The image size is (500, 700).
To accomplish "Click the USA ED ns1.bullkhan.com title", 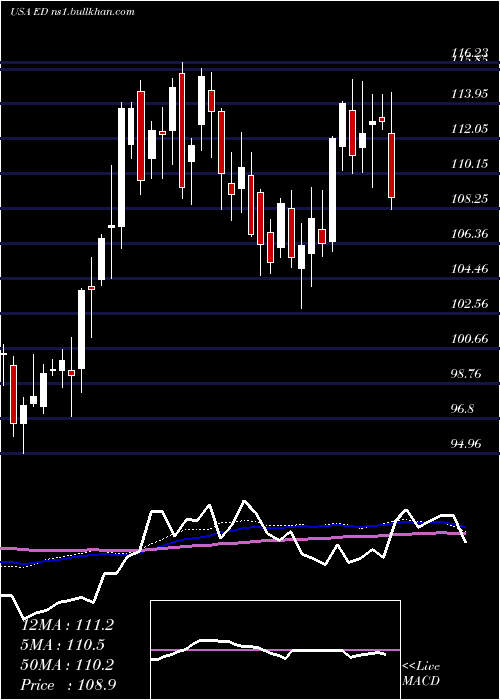I will 72,11.
